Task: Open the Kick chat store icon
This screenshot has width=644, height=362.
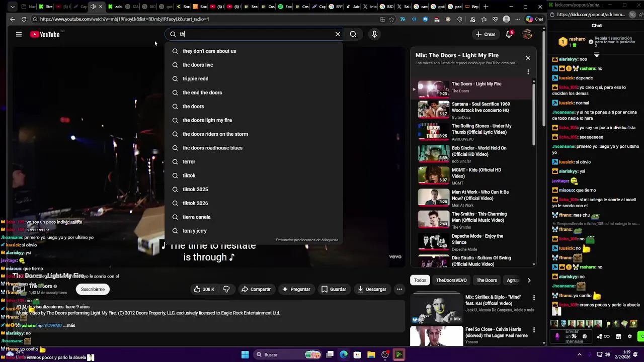Action: 618,336
